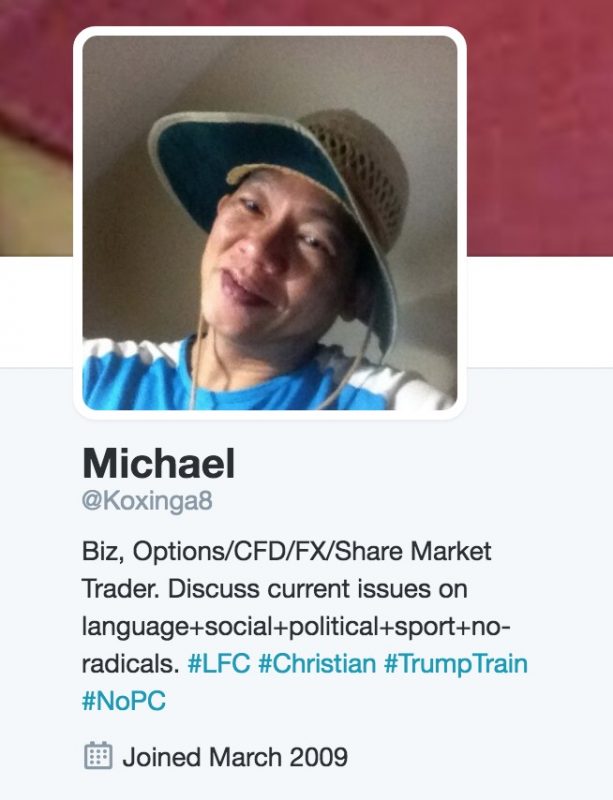Click the Joined March 2009 text
Viewport: 613px width, 800px height.
click(235, 757)
